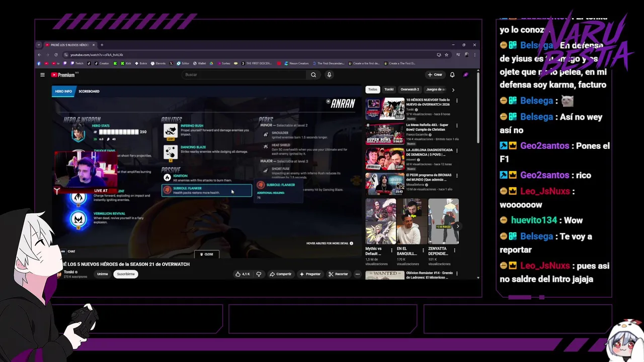Open a new browser tab
The width and height of the screenshot is (644, 362).
click(x=102, y=45)
